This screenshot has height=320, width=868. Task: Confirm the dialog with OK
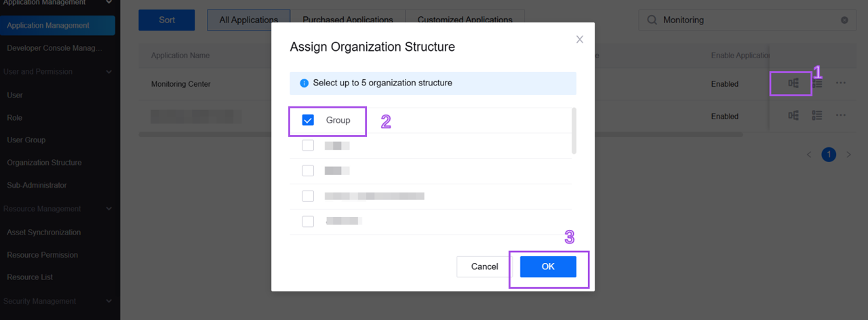[548, 266]
